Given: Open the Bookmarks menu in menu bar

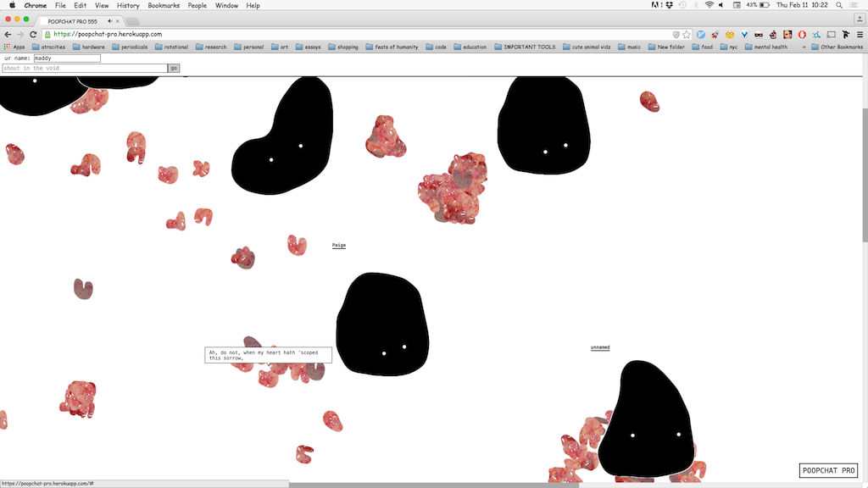Looking at the screenshot, I should pyautogui.click(x=164, y=5).
